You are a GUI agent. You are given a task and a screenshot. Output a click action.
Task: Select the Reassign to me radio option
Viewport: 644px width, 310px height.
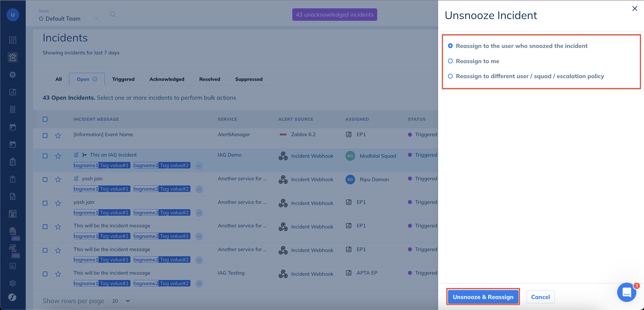(450, 61)
